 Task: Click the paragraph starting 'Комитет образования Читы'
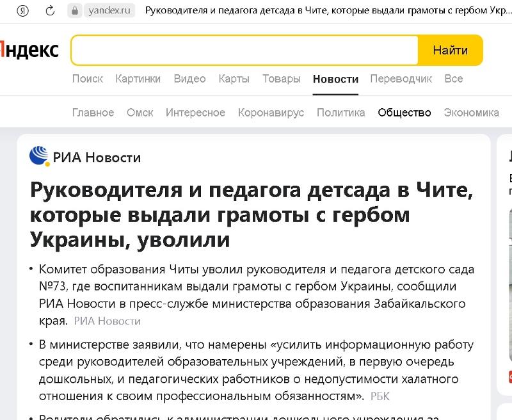(257, 295)
